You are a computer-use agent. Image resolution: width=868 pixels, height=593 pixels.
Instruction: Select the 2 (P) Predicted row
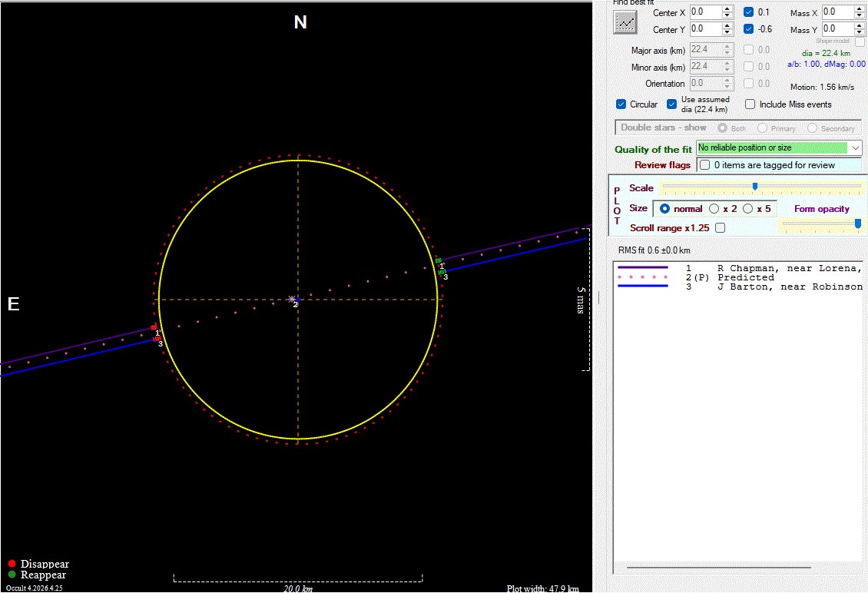[739, 277]
